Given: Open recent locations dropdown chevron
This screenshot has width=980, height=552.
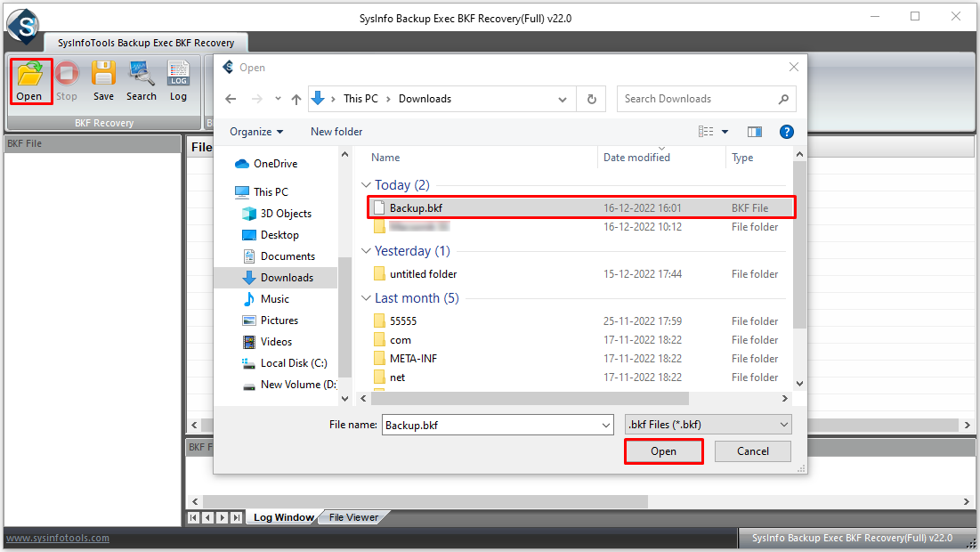Looking at the screenshot, I should tap(278, 99).
